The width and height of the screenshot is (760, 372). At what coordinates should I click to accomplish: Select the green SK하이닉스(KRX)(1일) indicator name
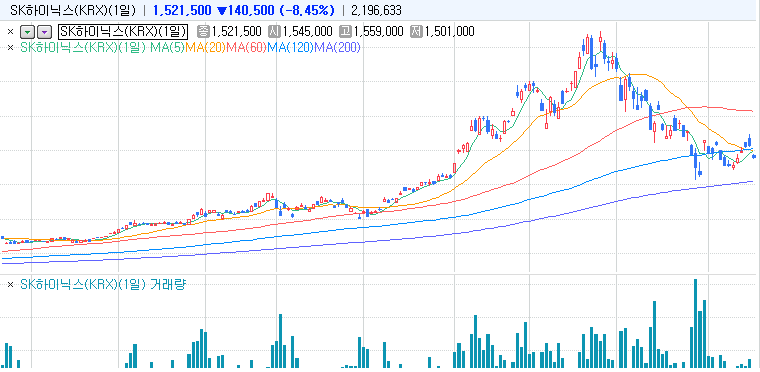tap(83, 47)
